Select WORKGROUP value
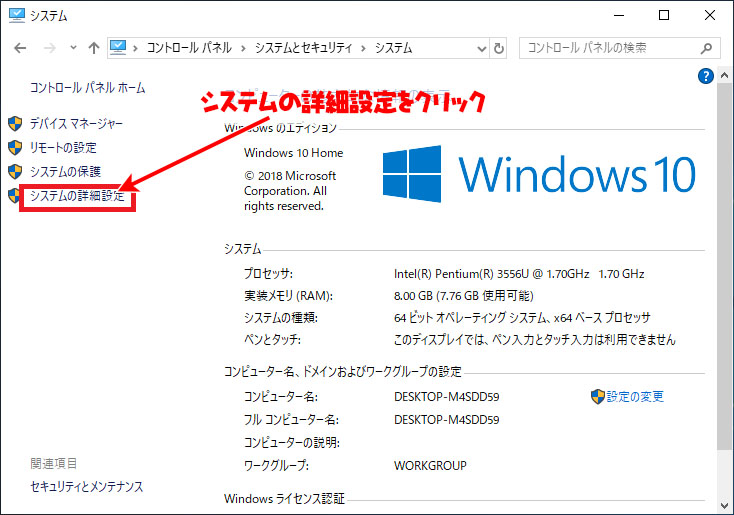The height and width of the screenshot is (515, 734). click(x=430, y=466)
